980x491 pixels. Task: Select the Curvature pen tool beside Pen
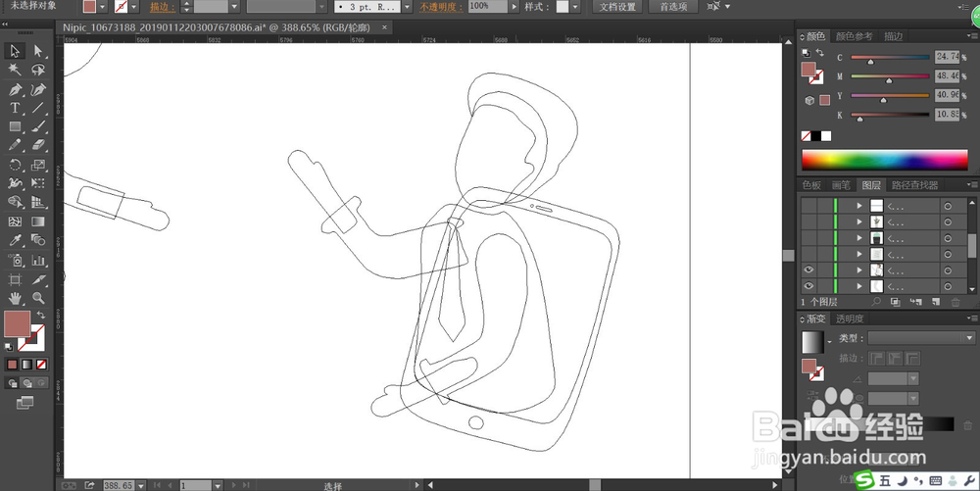pyautogui.click(x=38, y=89)
